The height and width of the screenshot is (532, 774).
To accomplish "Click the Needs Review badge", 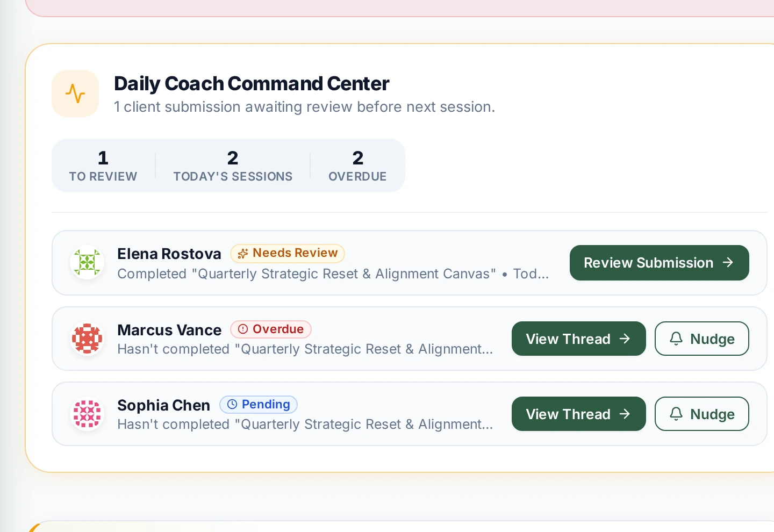I will [x=288, y=253].
